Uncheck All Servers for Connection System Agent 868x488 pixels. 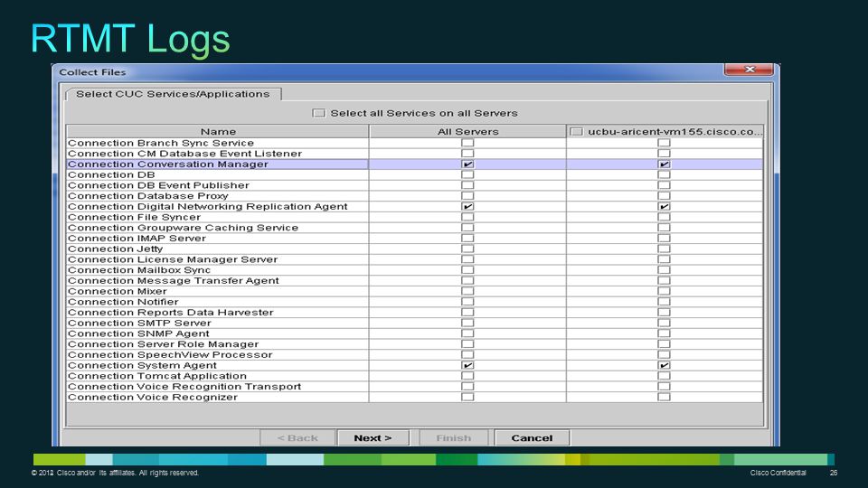[x=467, y=365]
